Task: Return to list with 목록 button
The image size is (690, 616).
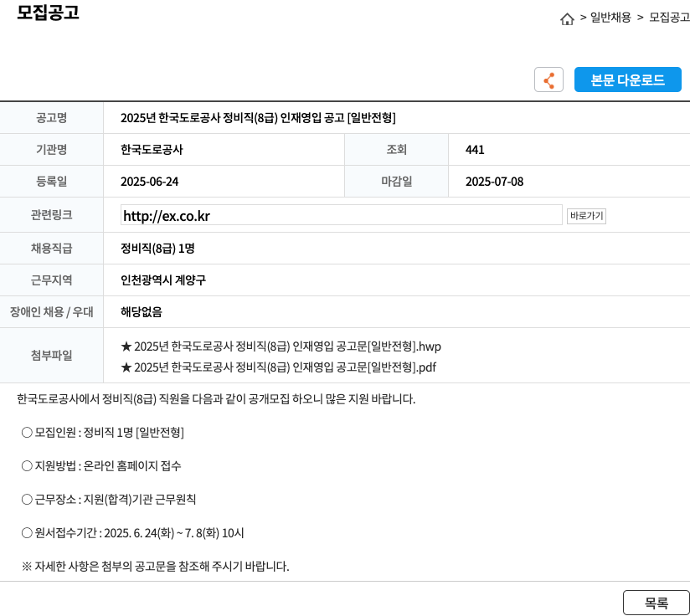Action: (657, 603)
